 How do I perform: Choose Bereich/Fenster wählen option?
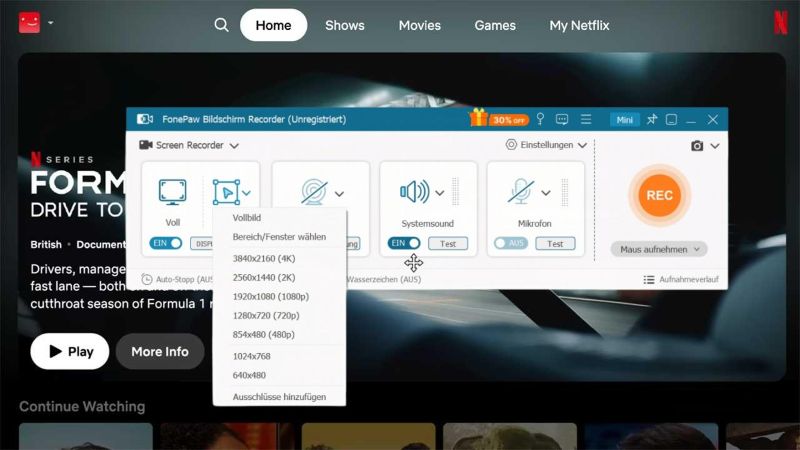[280, 237]
